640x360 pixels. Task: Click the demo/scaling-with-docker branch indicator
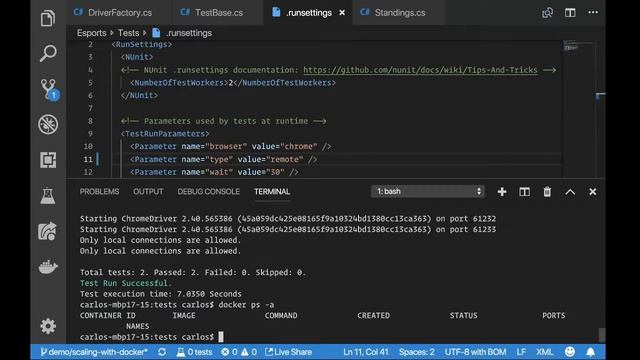coord(93,352)
